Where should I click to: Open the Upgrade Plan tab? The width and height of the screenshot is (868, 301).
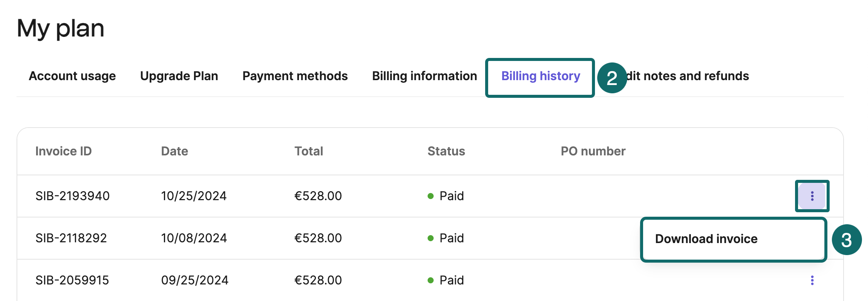click(x=179, y=76)
